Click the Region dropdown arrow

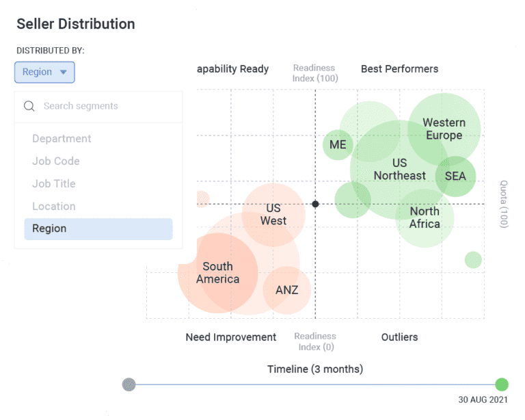click(x=64, y=72)
